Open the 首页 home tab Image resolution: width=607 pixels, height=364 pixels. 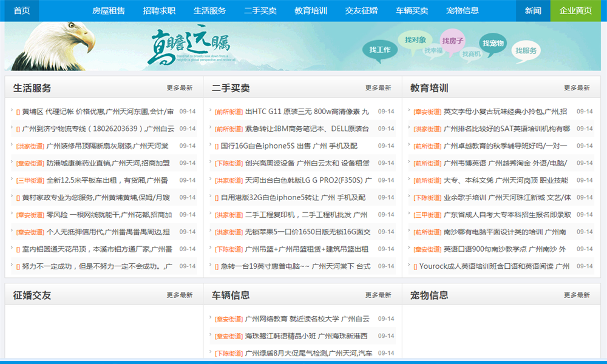(22, 10)
